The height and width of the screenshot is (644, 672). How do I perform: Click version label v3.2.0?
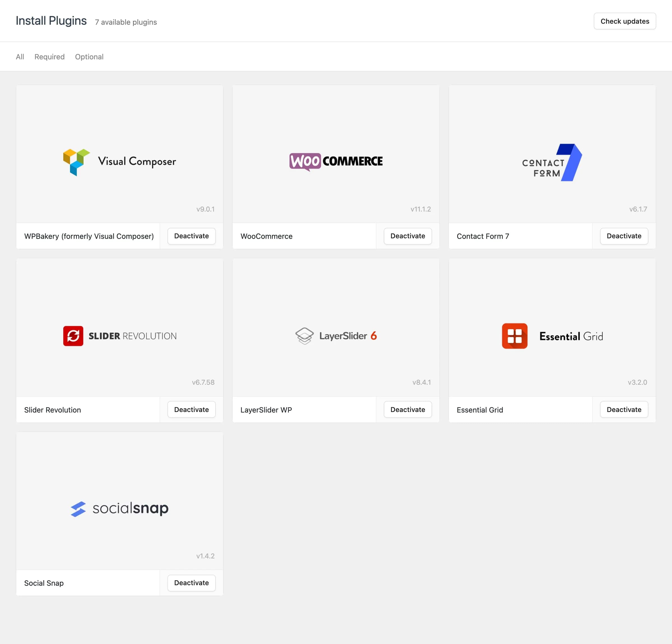(x=637, y=382)
